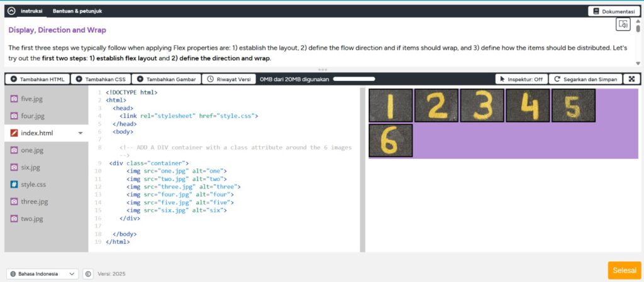
Task: Open index.html file dropdown arrow
Action: tap(80, 133)
